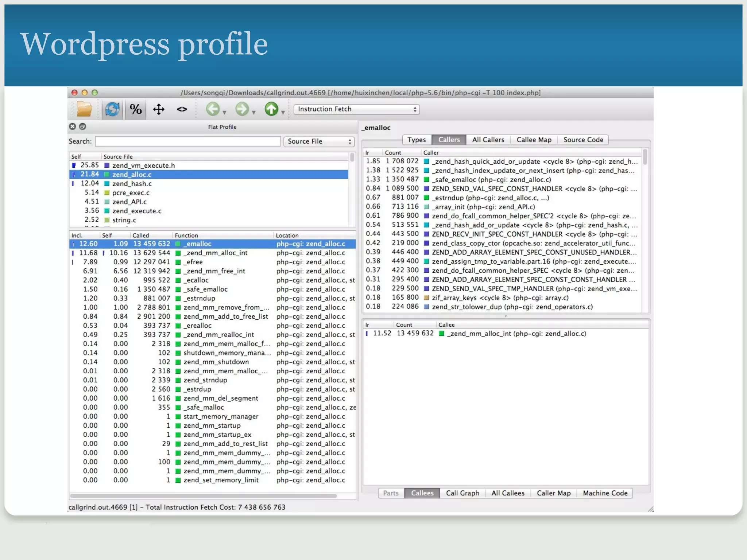Select the _efree function row
Screen dimensions: 747x560
tap(212, 262)
